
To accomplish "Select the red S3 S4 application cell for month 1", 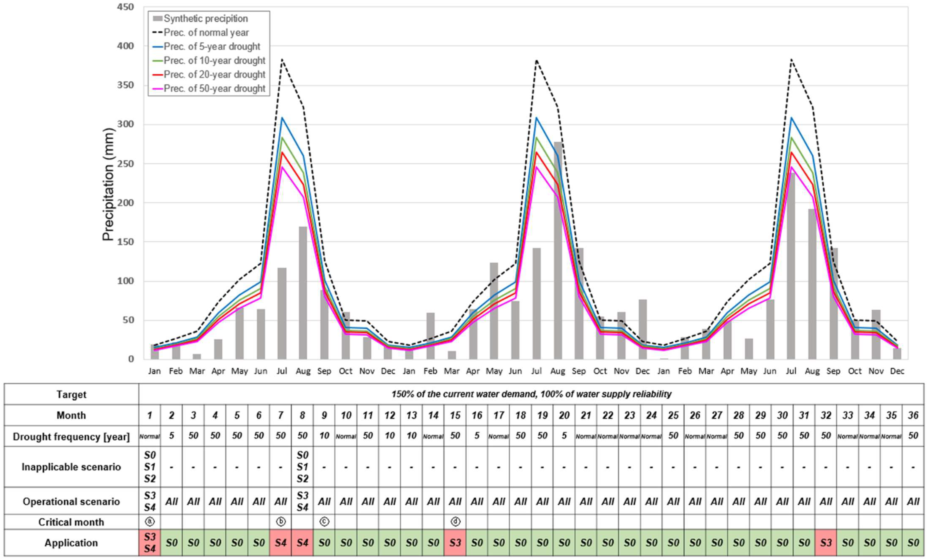I will pos(150,542).
